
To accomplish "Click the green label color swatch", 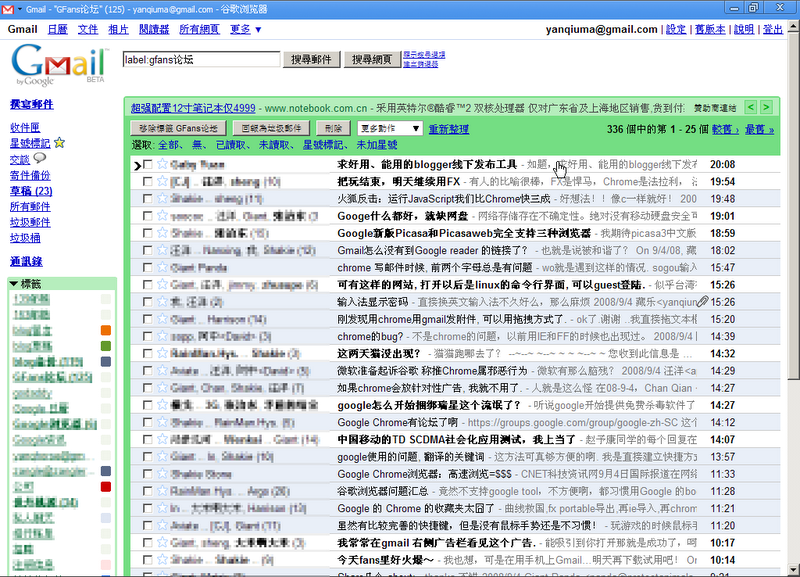I will click(x=106, y=346).
